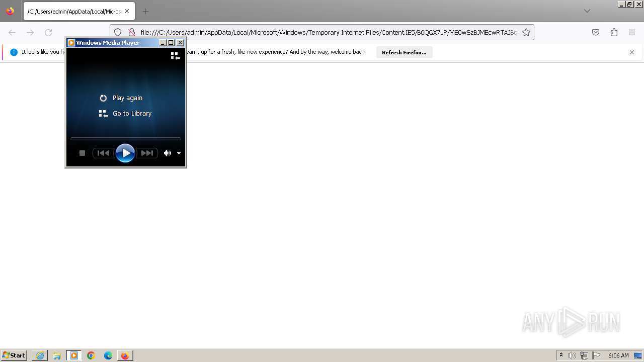Reload the current Firefox page
The image size is (644, 362).
click(48, 32)
